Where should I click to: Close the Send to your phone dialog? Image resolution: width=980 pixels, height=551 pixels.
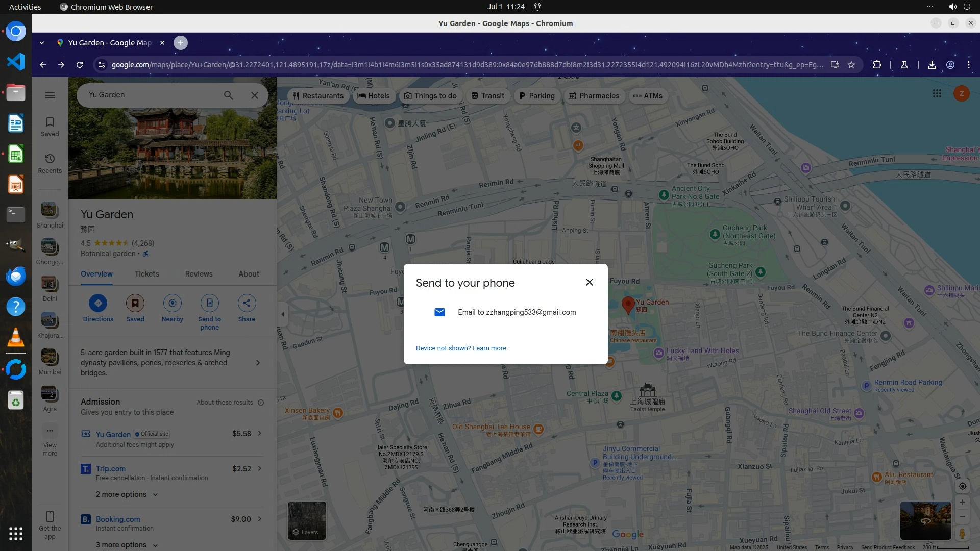tap(589, 282)
